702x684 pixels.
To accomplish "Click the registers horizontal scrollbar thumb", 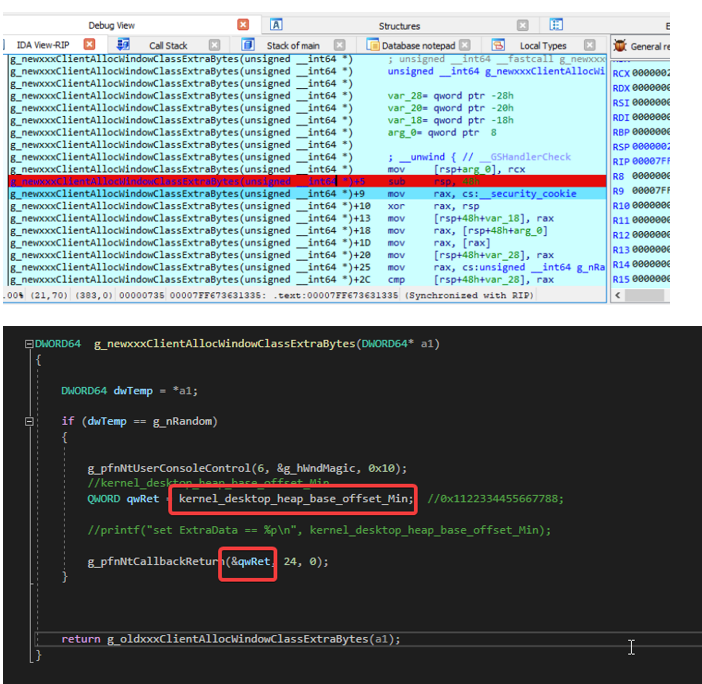I will (x=644, y=295).
